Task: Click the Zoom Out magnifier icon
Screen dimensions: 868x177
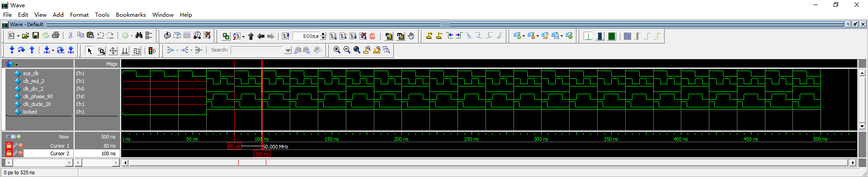Action: click(x=347, y=50)
